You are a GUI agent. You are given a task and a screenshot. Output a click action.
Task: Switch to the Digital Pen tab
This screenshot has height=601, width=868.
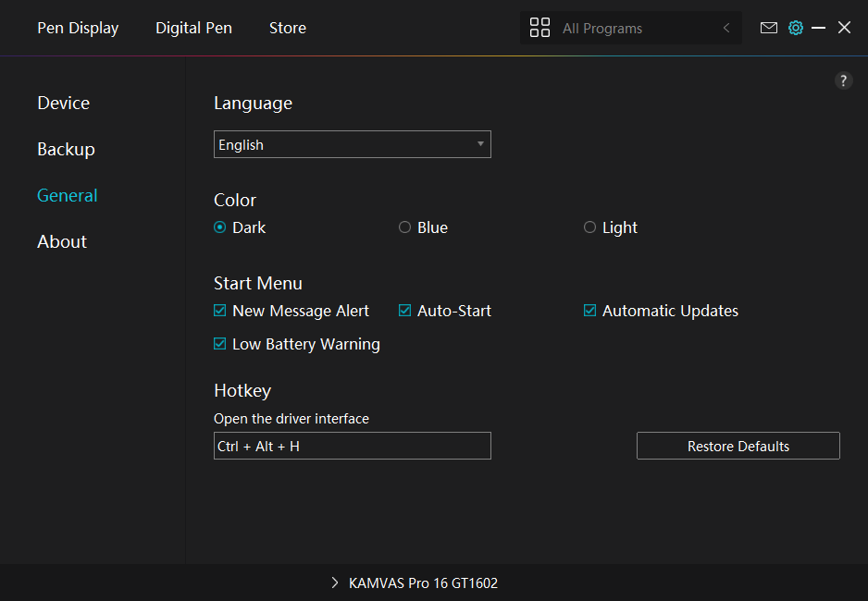(x=193, y=28)
